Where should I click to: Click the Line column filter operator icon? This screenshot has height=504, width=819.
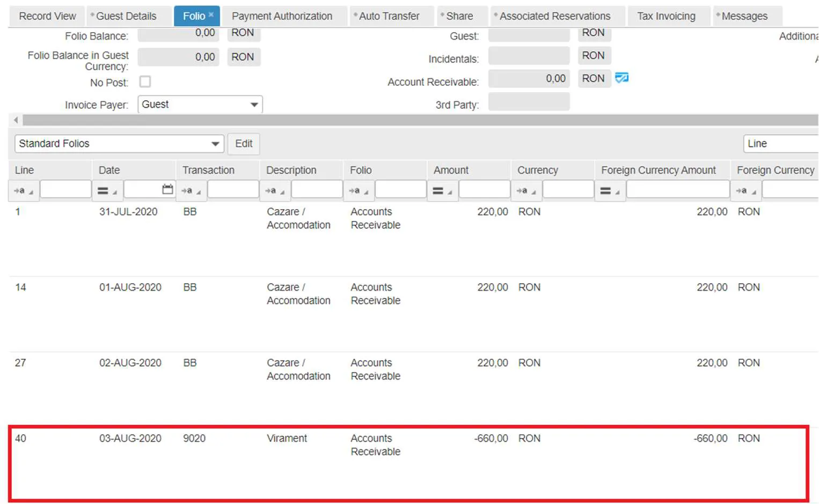point(23,190)
